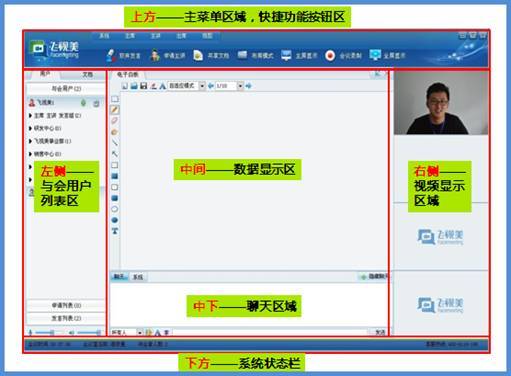Click the first monitor display icon
The width and height of the screenshot is (511, 376).
click(286, 55)
